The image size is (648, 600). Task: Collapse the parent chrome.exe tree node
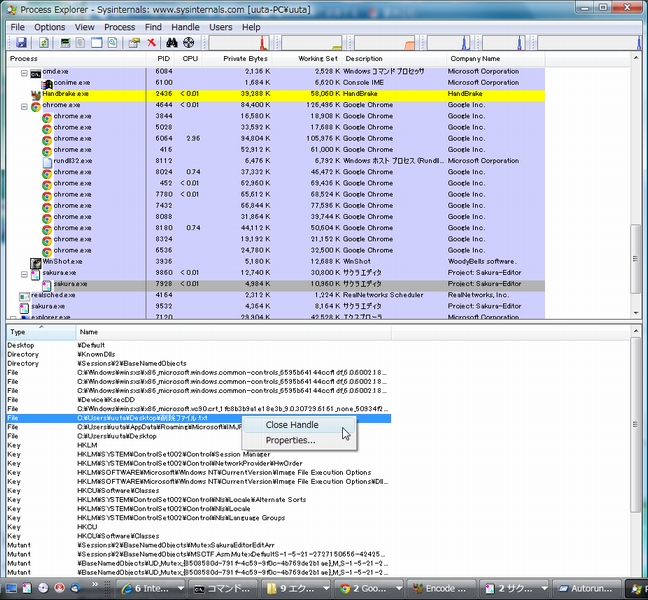[x=24, y=107]
